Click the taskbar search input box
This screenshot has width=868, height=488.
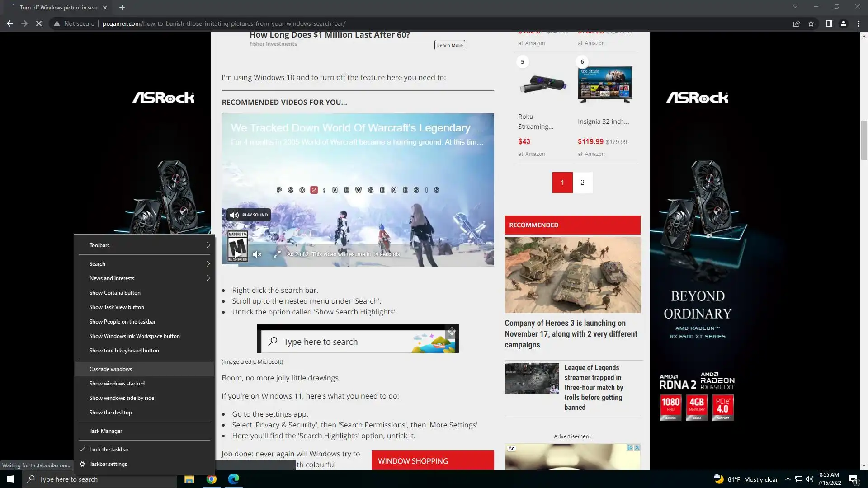point(99,479)
